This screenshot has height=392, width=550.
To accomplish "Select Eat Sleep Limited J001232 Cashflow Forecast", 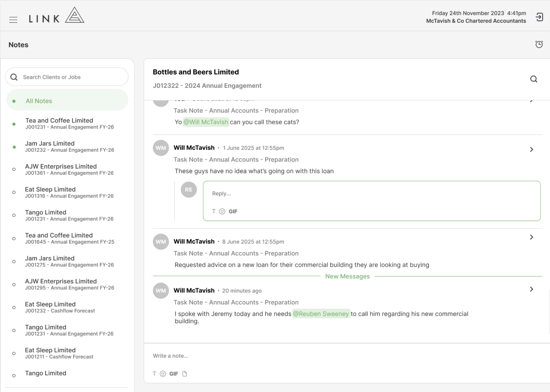I will [x=67, y=307].
